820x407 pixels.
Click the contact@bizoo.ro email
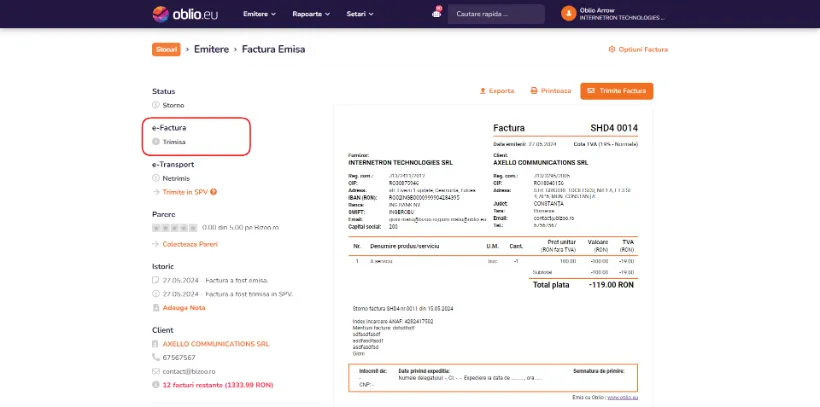click(x=189, y=371)
